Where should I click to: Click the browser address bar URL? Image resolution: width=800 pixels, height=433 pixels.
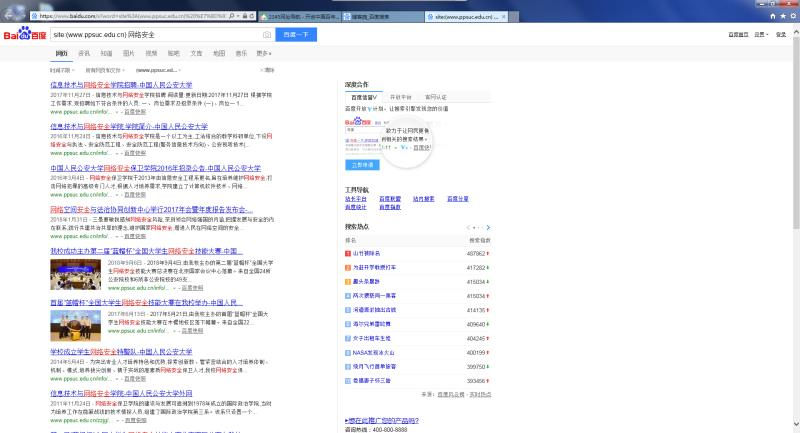pos(133,16)
